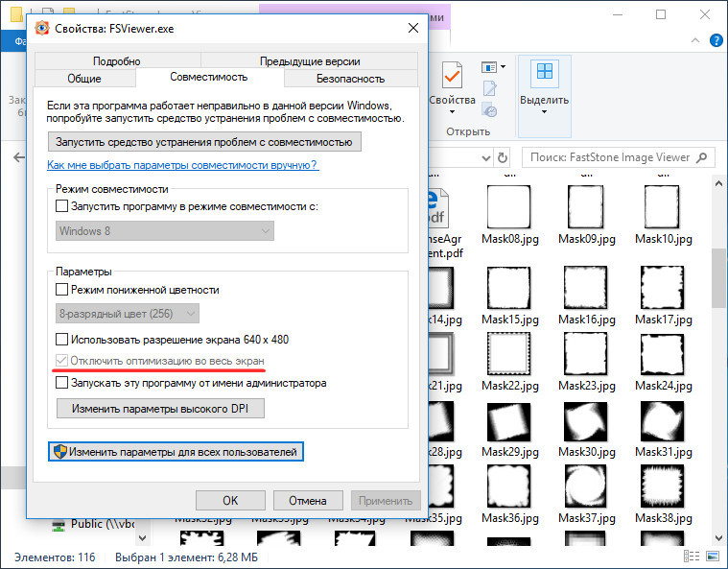
Task: Select Mask23.jpg file icon
Action: (586, 354)
